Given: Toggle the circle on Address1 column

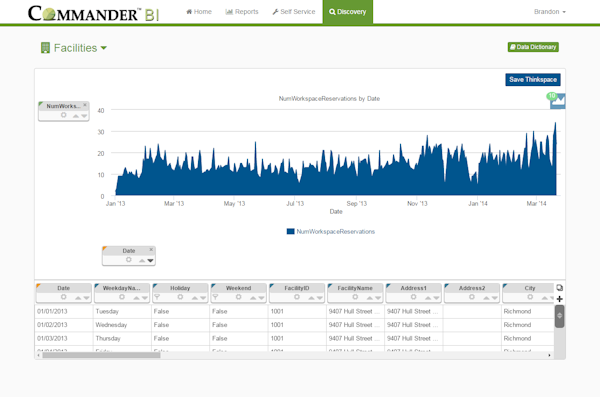Looking at the screenshot, I should [414, 297].
